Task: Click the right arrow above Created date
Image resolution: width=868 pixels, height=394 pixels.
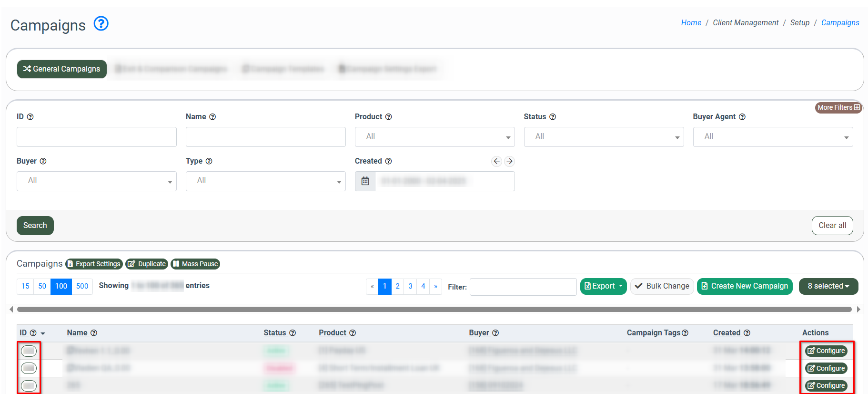Action: (x=509, y=161)
